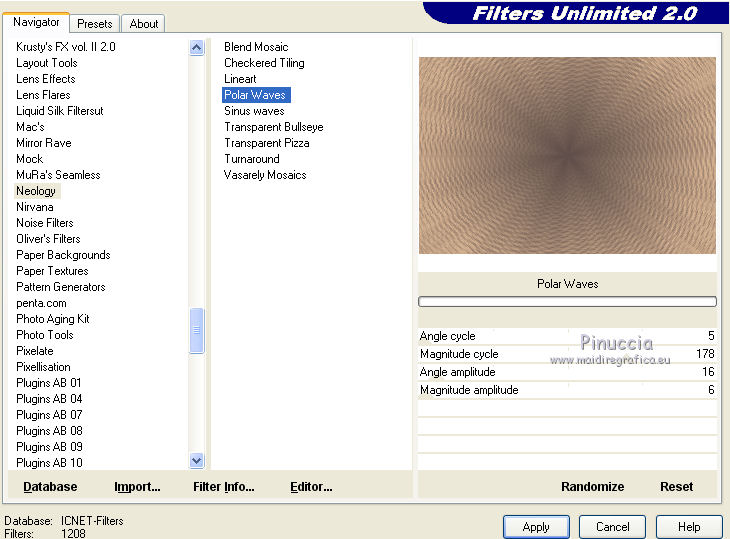Select Paper Textures category
This screenshot has height=539, width=730.
(x=52, y=271)
